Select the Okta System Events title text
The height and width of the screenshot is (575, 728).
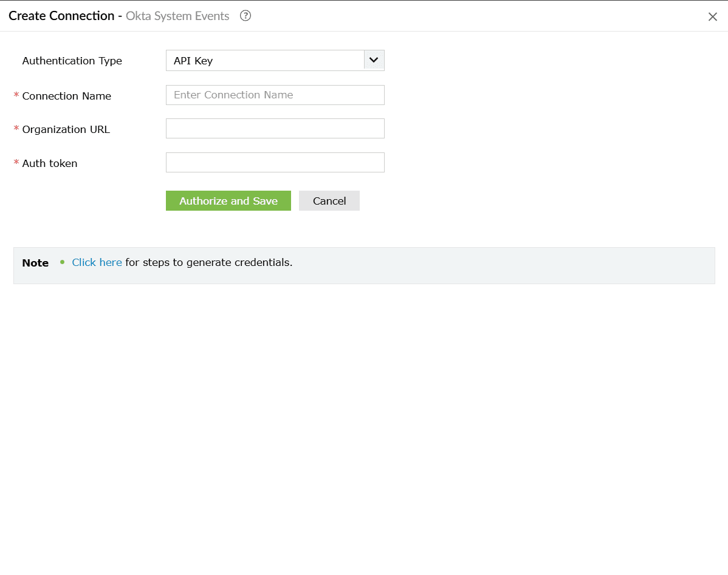pyautogui.click(x=177, y=16)
